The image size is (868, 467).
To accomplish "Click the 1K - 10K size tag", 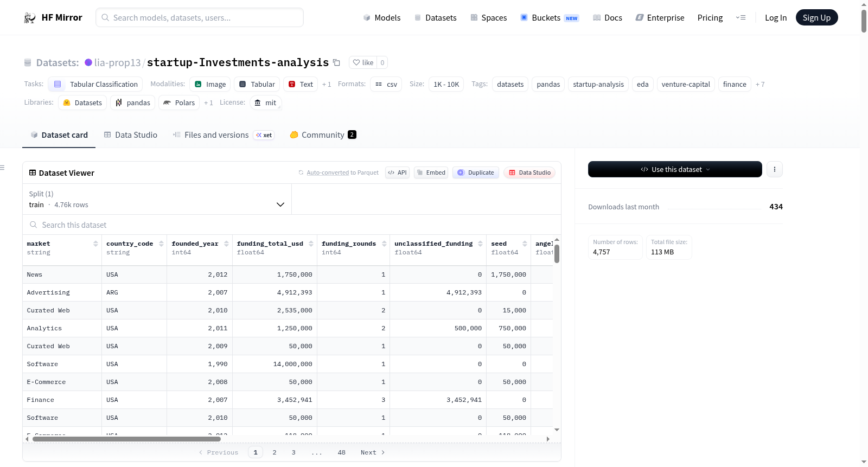I will [446, 84].
